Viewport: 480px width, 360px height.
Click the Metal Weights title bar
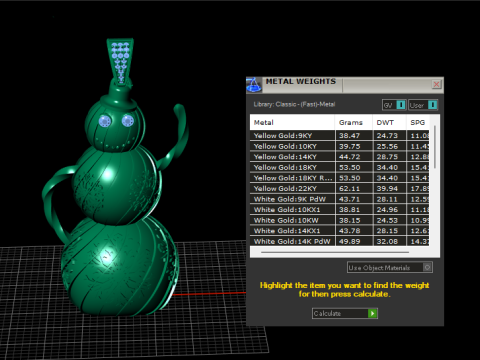click(x=345, y=85)
